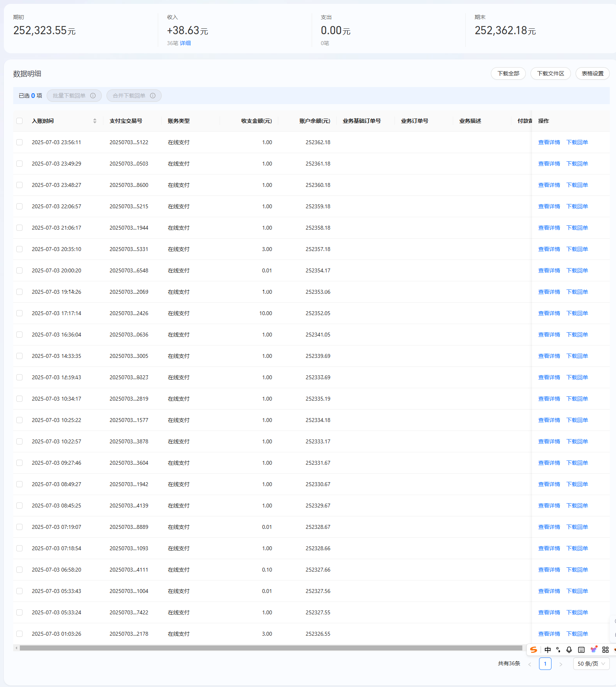Open 表格设置 button
The width and height of the screenshot is (616, 687).
point(592,73)
